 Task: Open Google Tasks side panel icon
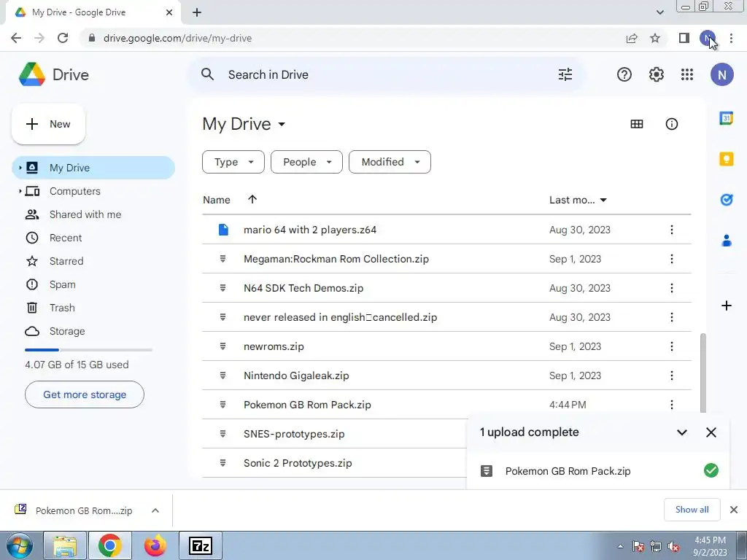tap(726, 200)
